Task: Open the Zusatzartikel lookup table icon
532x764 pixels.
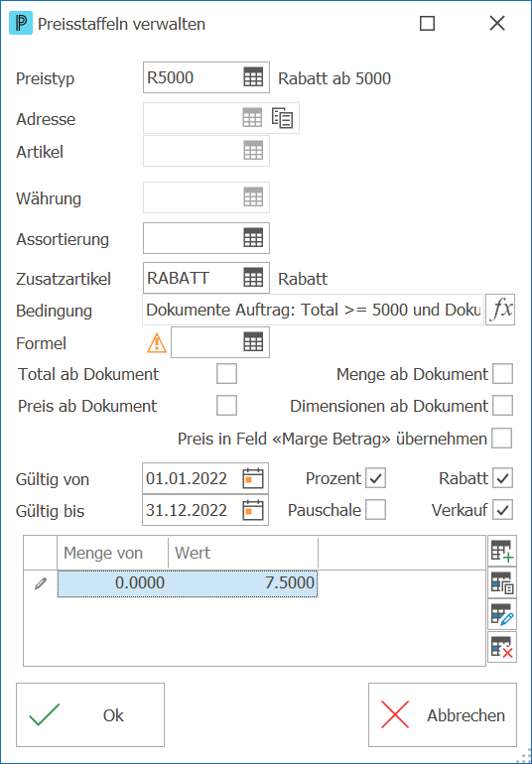Action: [x=253, y=278]
